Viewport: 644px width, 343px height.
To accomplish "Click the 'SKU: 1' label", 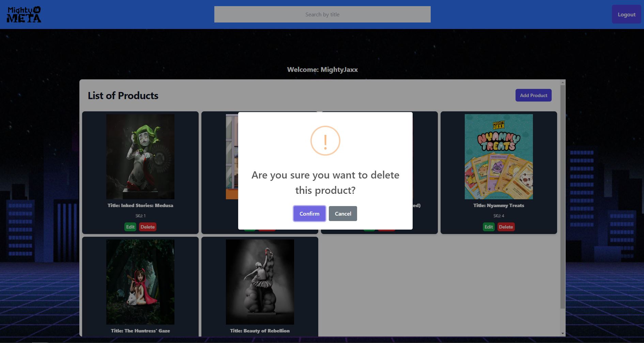I will click(140, 216).
